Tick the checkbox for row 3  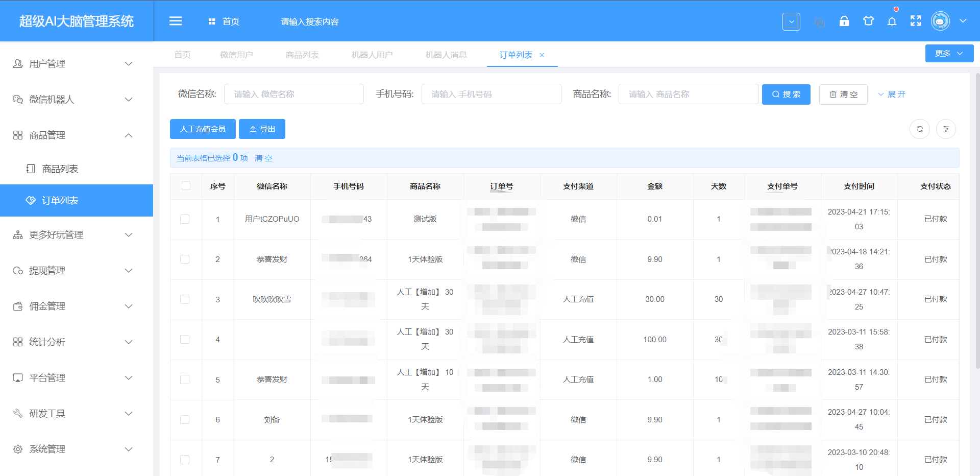tap(185, 299)
